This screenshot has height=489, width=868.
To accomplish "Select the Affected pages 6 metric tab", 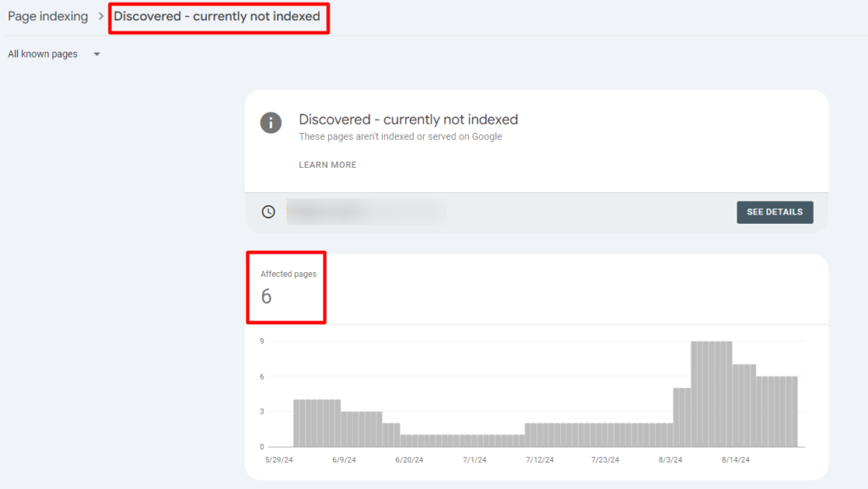I will [287, 287].
